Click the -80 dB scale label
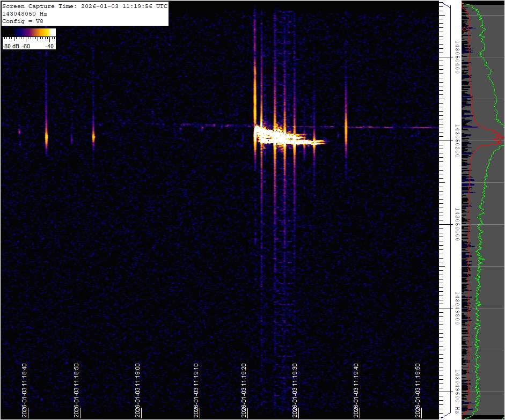The image size is (505, 420). click(11, 46)
